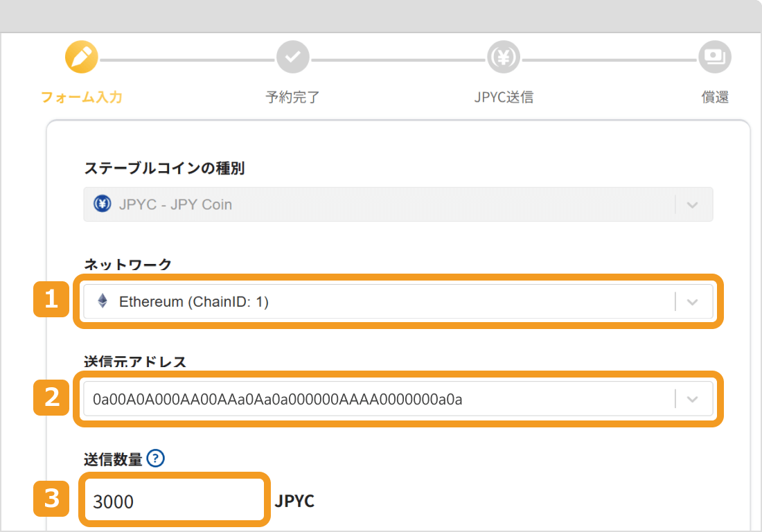
Task: Click the checkmark icon for 予約完了 step
Action: tap(293, 57)
